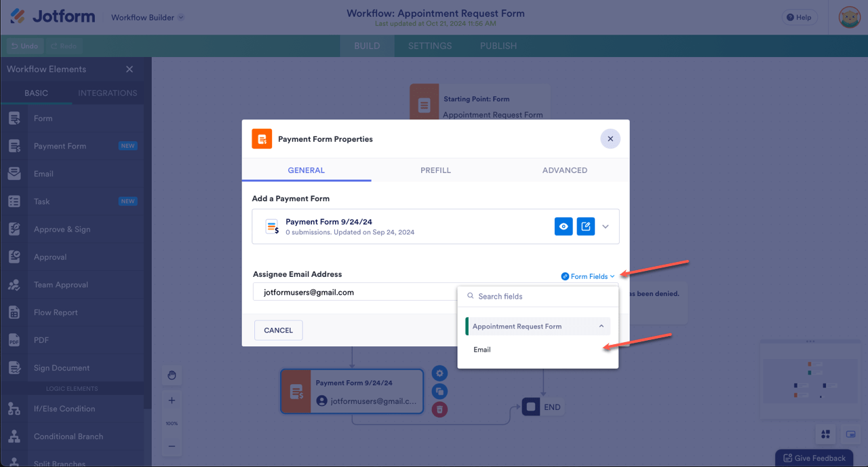
Task: Select the Payment Form 9/24/24 node
Action: click(x=352, y=392)
